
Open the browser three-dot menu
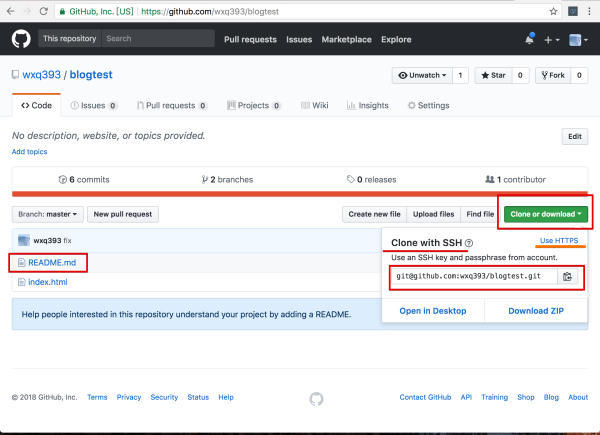coord(589,11)
